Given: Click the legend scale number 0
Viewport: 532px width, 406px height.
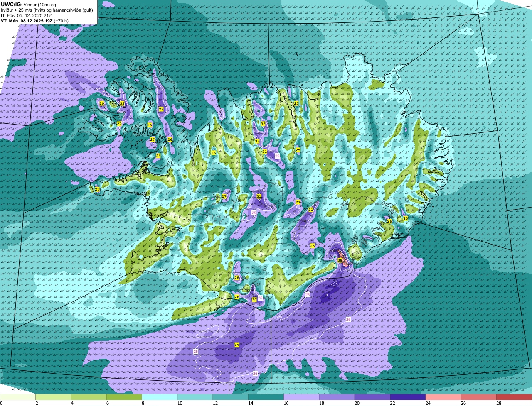Looking at the screenshot, I should [x=1, y=403].
